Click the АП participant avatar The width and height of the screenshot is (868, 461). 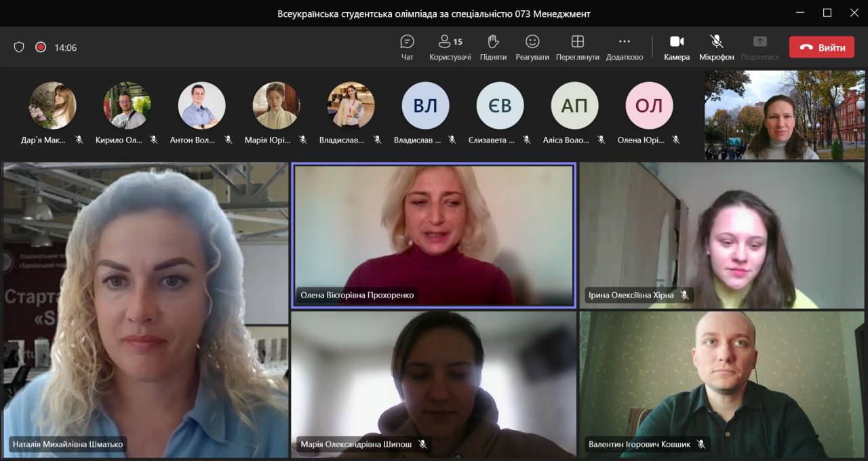coord(574,106)
